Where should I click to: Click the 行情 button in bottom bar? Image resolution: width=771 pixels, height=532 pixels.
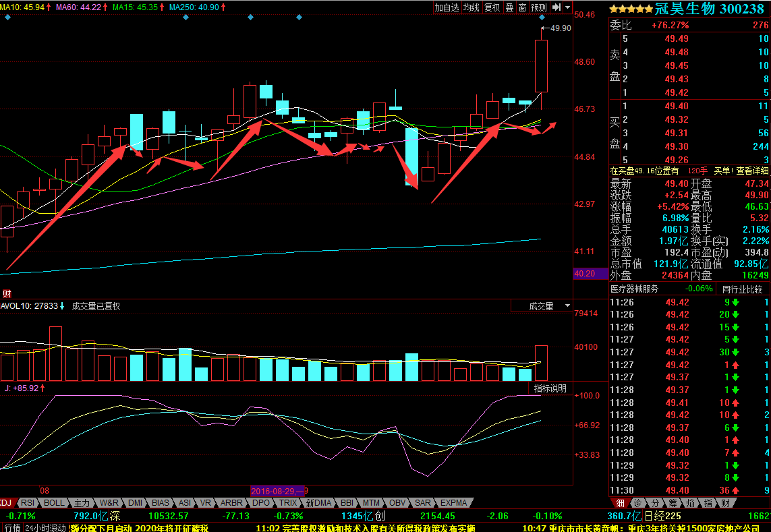[x=13, y=527]
